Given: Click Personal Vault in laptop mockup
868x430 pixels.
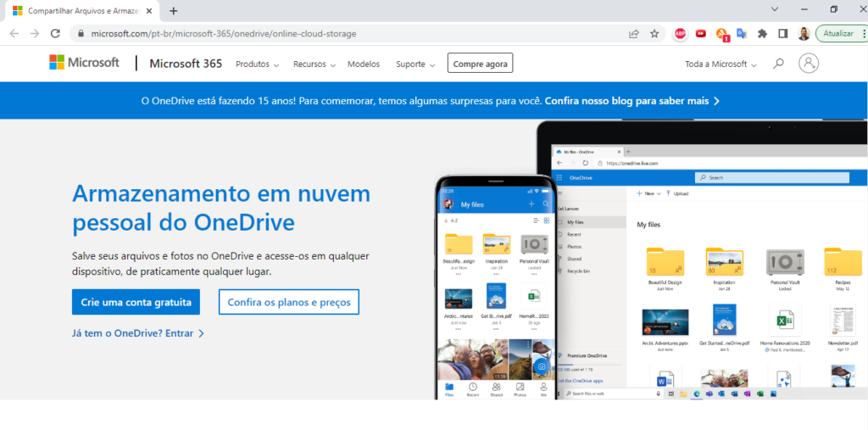Looking at the screenshot, I should (x=784, y=268).
